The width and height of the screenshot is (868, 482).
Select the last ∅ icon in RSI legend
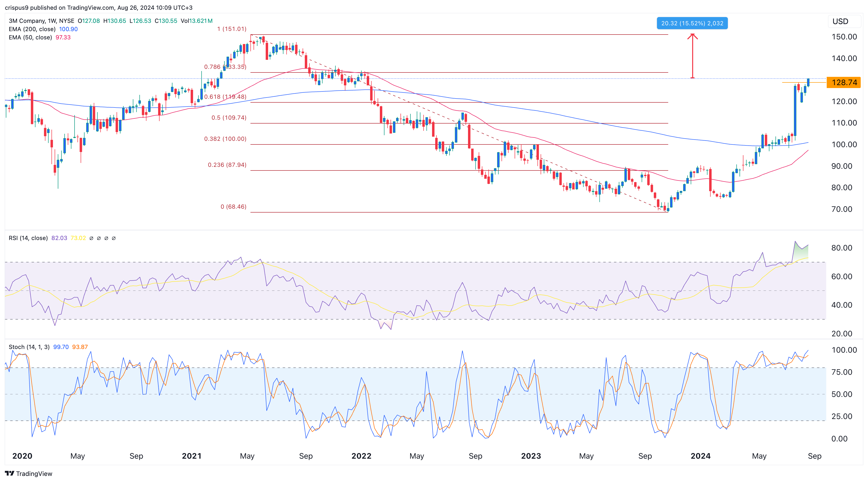[x=114, y=238]
